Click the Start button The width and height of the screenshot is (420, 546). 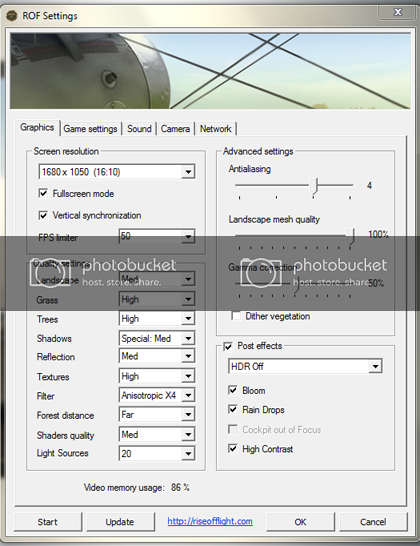point(48,522)
